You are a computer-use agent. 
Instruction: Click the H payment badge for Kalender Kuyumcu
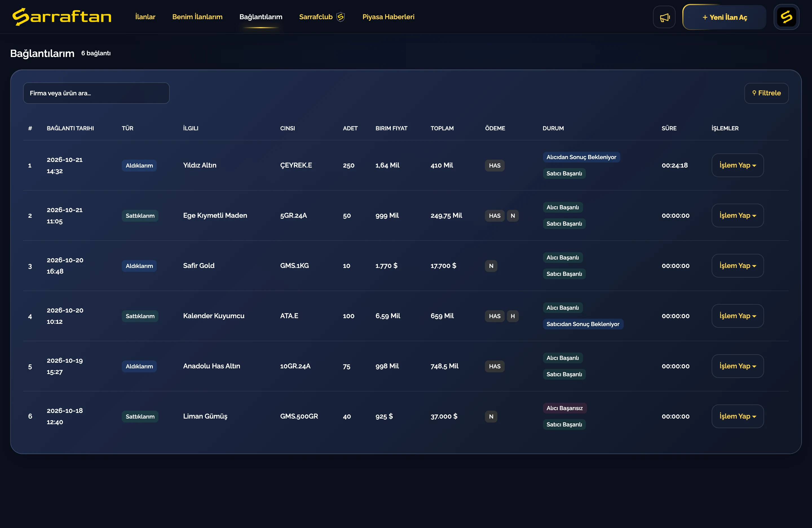[x=513, y=316]
